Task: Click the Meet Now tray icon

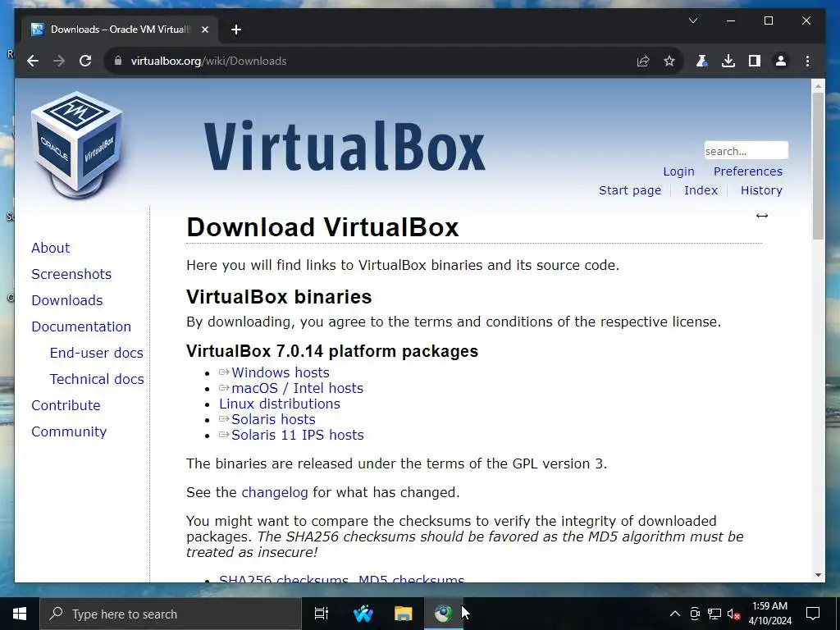Action: click(x=694, y=614)
